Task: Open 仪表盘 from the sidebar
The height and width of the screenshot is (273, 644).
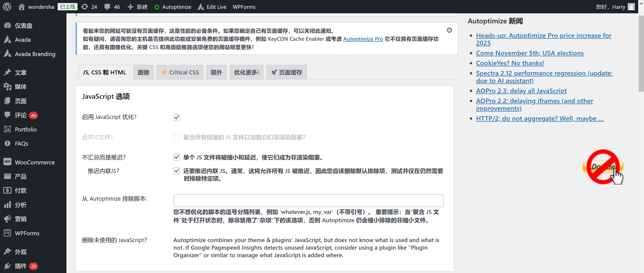Action: [x=23, y=25]
